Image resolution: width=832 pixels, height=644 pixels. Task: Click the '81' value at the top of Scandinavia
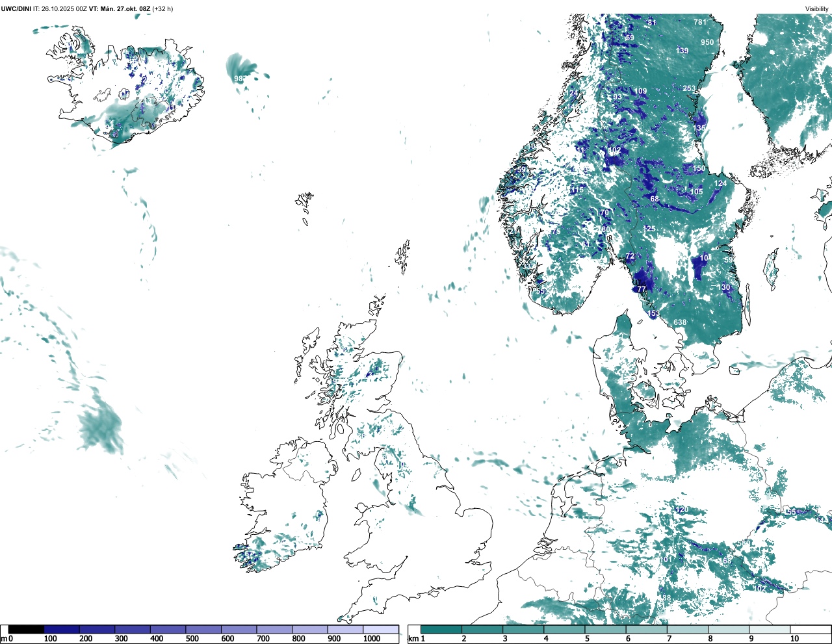point(652,23)
